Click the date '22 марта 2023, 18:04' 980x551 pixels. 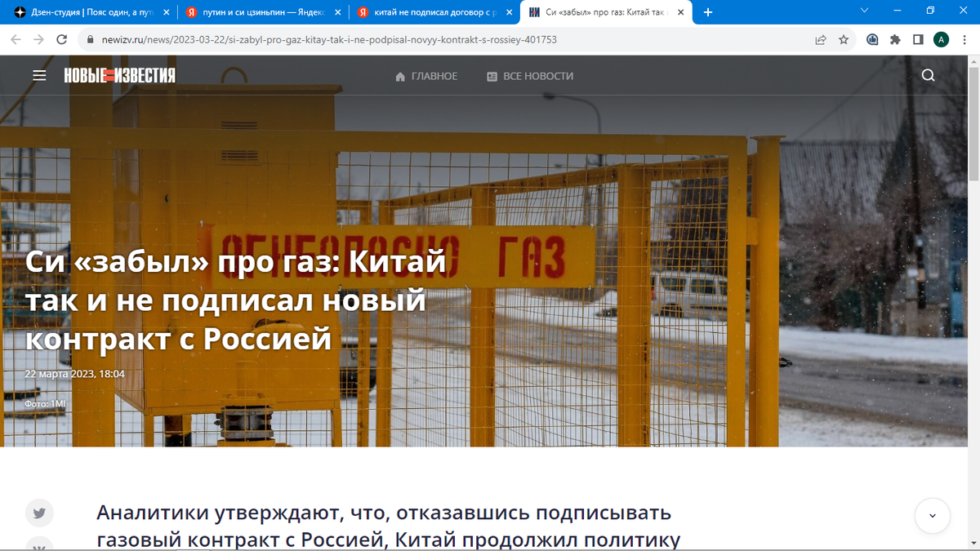(x=75, y=374)
